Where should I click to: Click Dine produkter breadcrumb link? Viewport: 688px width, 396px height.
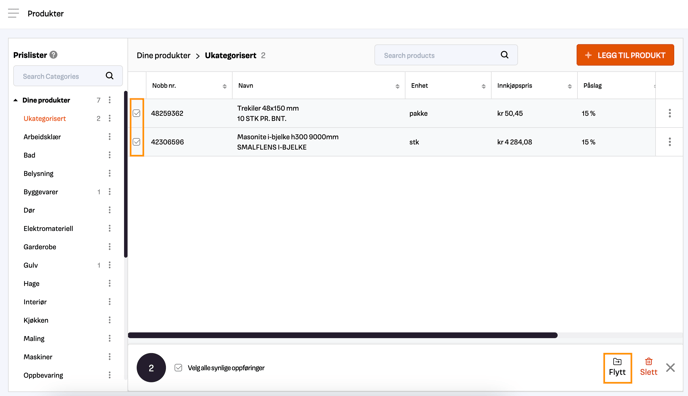tap(163, 55)
